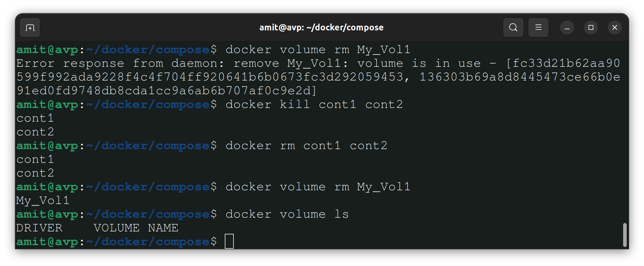Click the 'docker rm cont1 cont2' command
The width and height of the screenshot is (644, 266).
pyautogui.click(x=306, y=146)
